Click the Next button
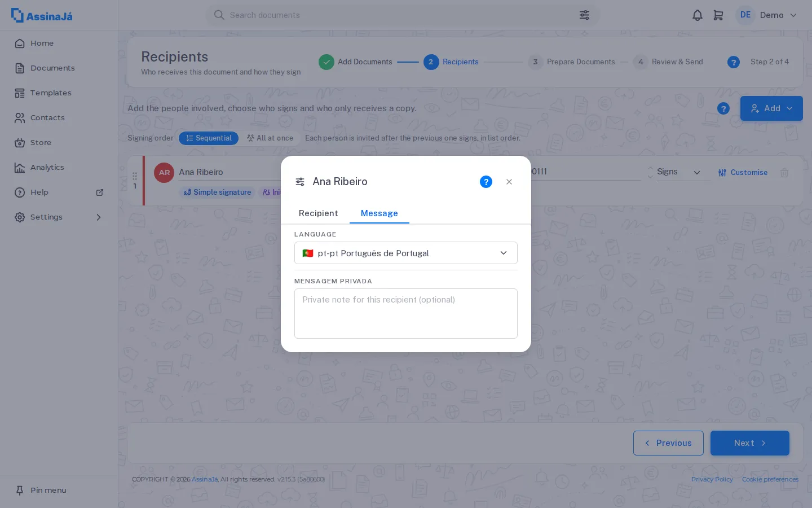 750,443
